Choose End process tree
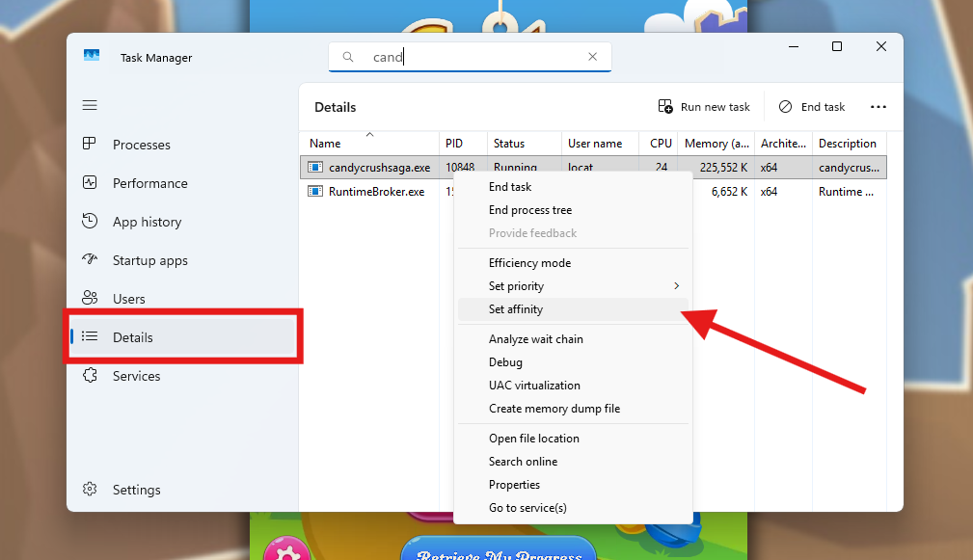The width and height of the screenshot is (973, 560). click(574, 209)
